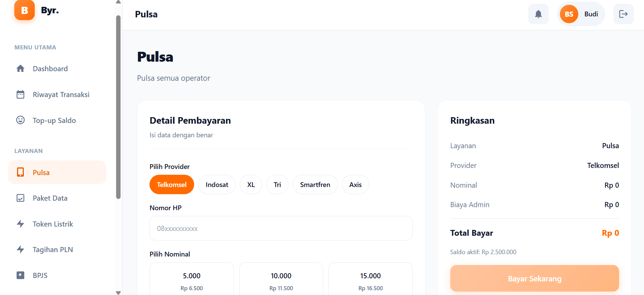The image size is (644, 295).
Task: Open Riwayat Transaksi in sidebar
Action: click(57, 94)
